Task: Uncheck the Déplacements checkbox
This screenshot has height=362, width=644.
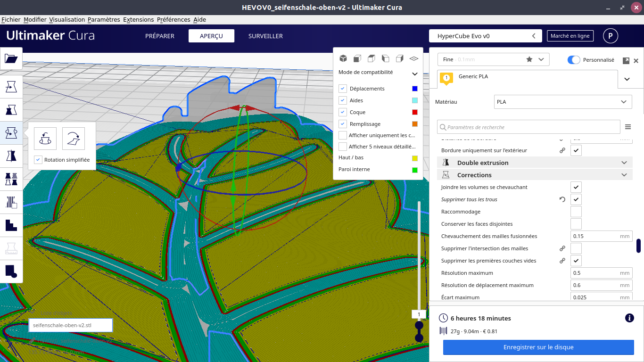Action: click(x=343, y=89)
